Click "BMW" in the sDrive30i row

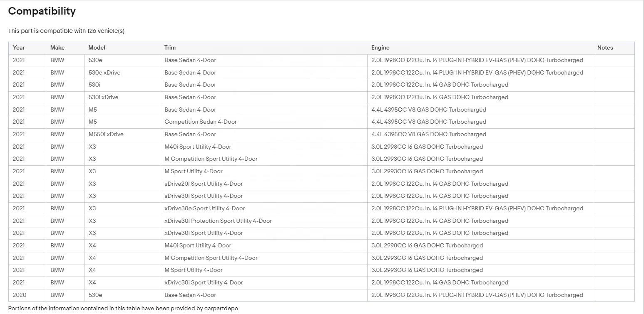pyautogui.click(x=57, y=196)
